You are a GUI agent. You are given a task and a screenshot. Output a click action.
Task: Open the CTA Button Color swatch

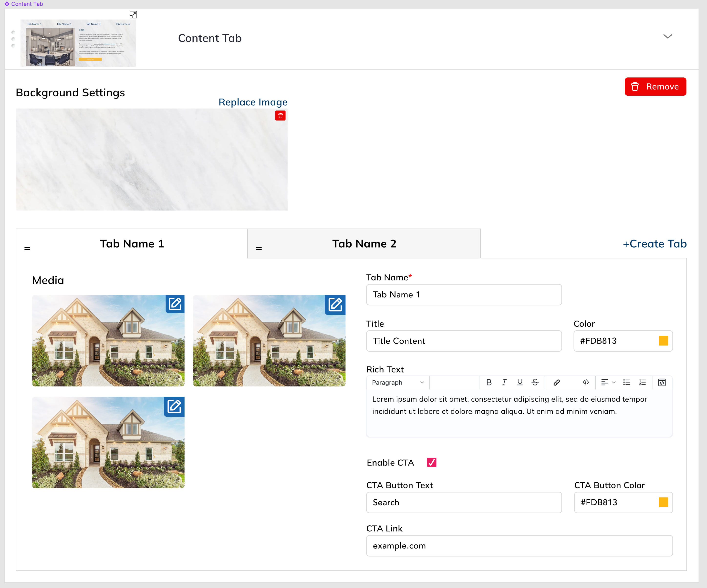point(663,502)
